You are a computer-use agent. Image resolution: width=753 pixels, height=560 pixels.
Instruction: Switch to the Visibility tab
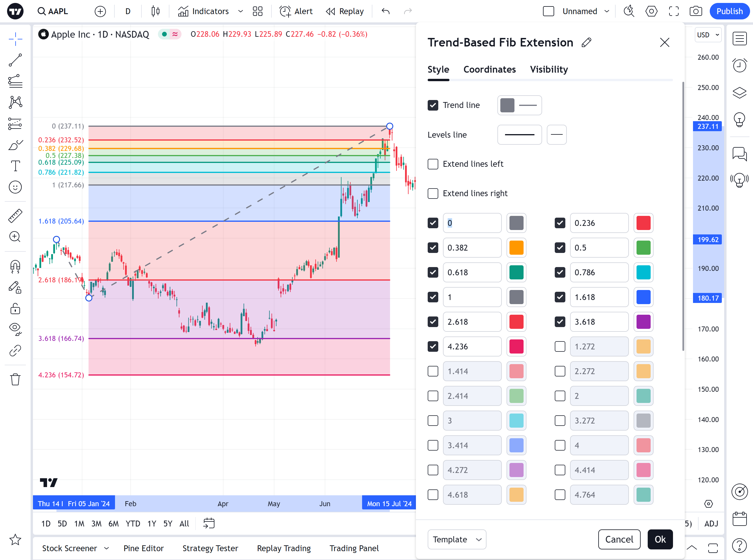point(549,69)
